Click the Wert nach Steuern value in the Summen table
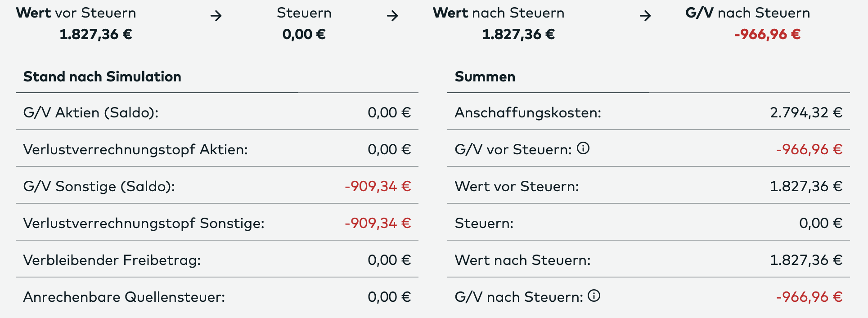This screenshot has width=868, height=318. coord(805,260)
